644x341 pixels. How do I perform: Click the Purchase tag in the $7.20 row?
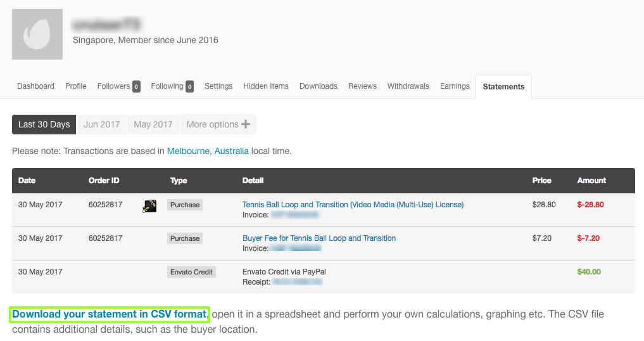point(185,238)
